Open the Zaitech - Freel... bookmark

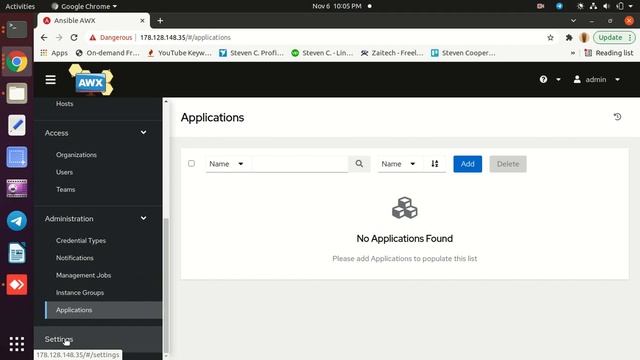392,53
